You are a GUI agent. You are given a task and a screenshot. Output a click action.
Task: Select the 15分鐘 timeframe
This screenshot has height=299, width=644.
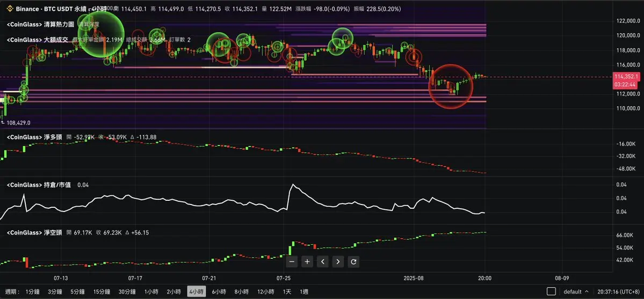(103, 291)
